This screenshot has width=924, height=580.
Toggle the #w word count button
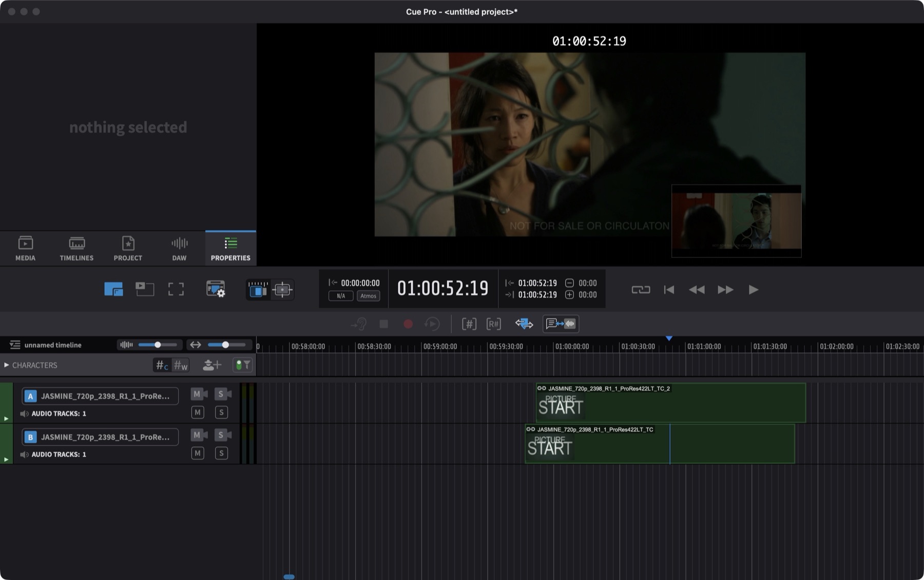(181, 365)
